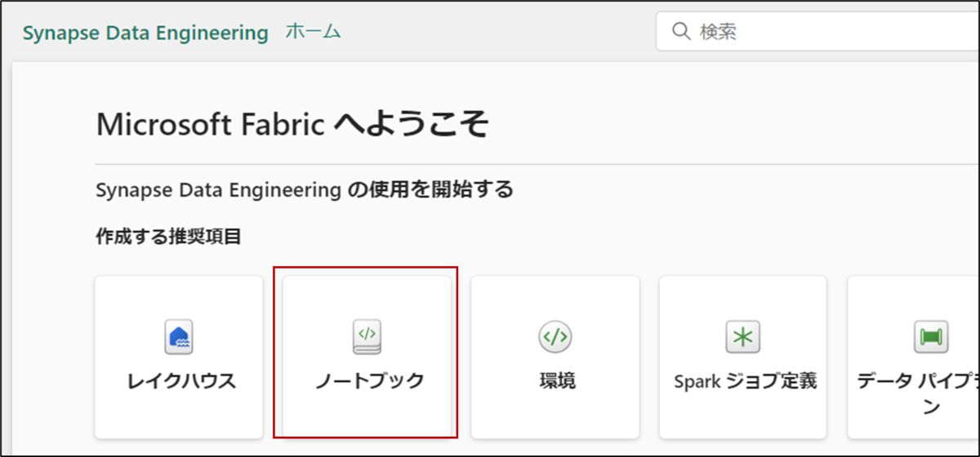The width and height of the screenshot is (980, 457).
Task: Select the 作成する推奨項目 label
Action: 169,237
